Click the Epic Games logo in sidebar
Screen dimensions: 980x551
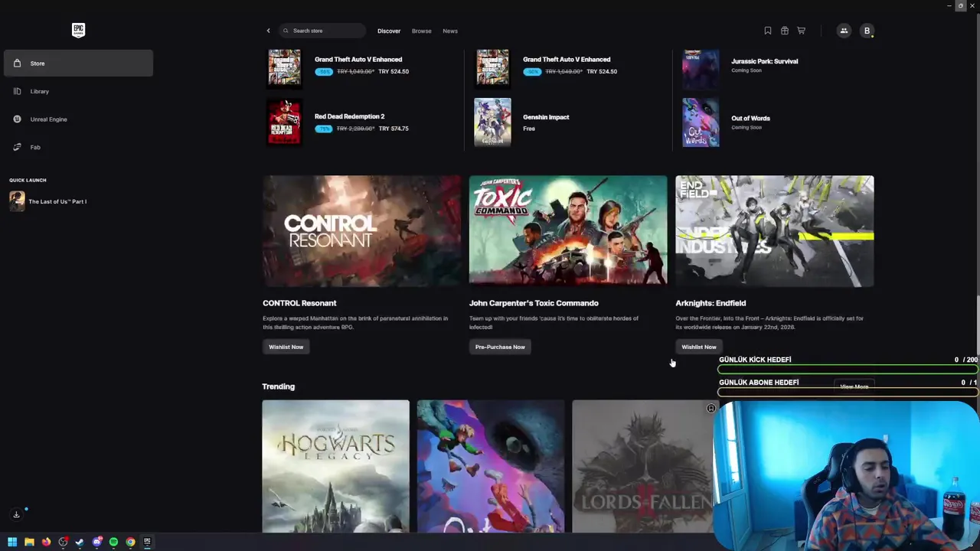[78, 31]
